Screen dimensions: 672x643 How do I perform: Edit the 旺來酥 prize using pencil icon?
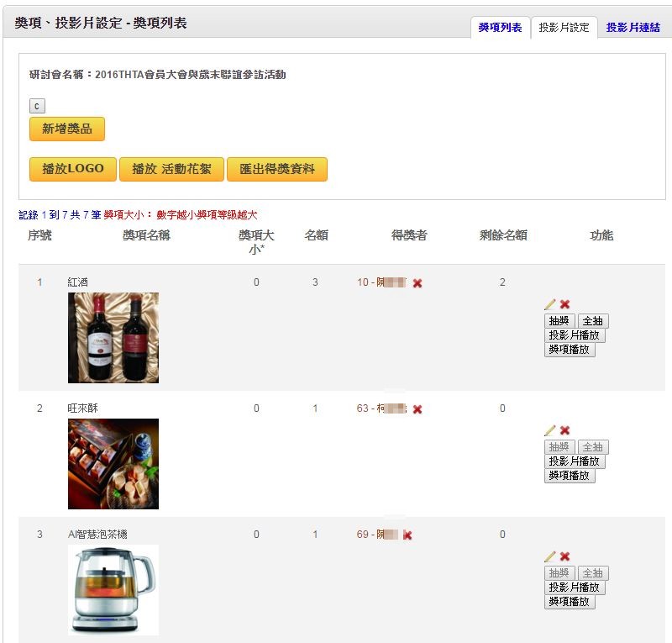tap(550, 430)
